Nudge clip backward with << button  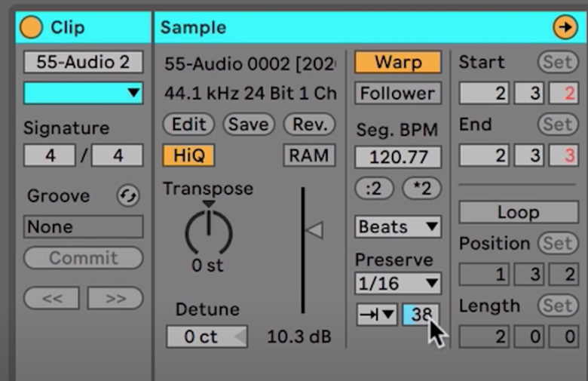pos(52,298)
